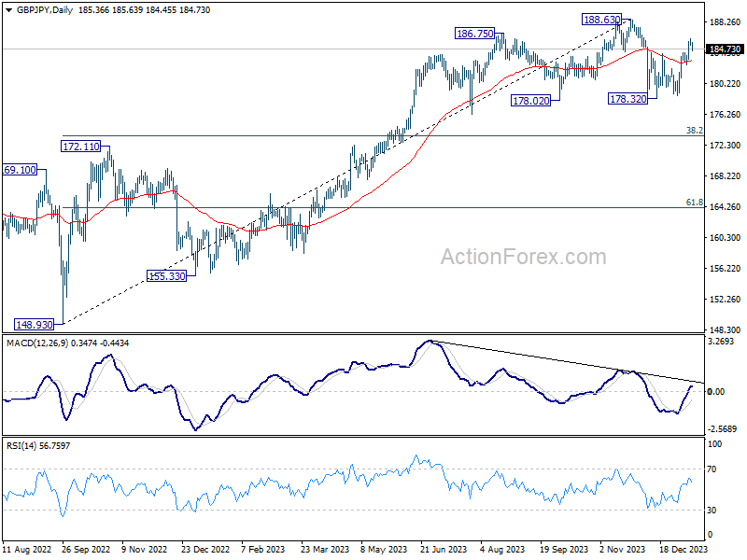Image resolution: width=747 pixels, height=560 pixels.
Task: Click the ActionForex.com watermark
Action: 523,257
